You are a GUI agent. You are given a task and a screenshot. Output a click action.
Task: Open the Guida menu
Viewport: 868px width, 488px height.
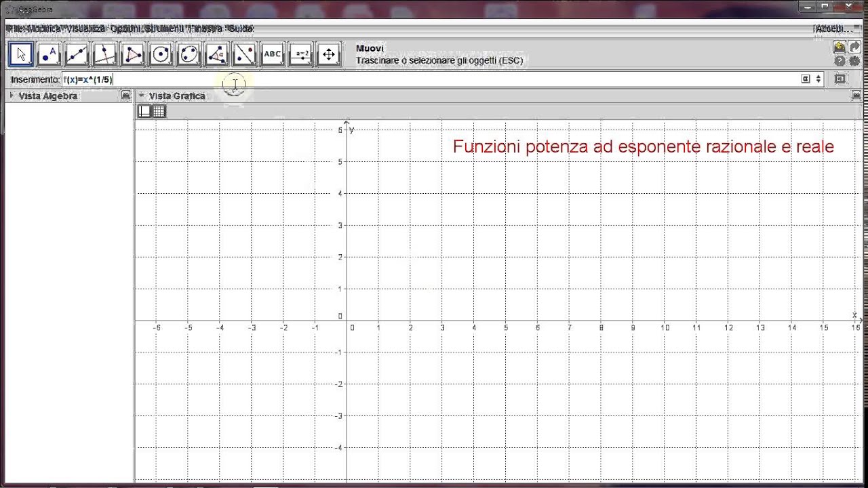pos(239,28)
